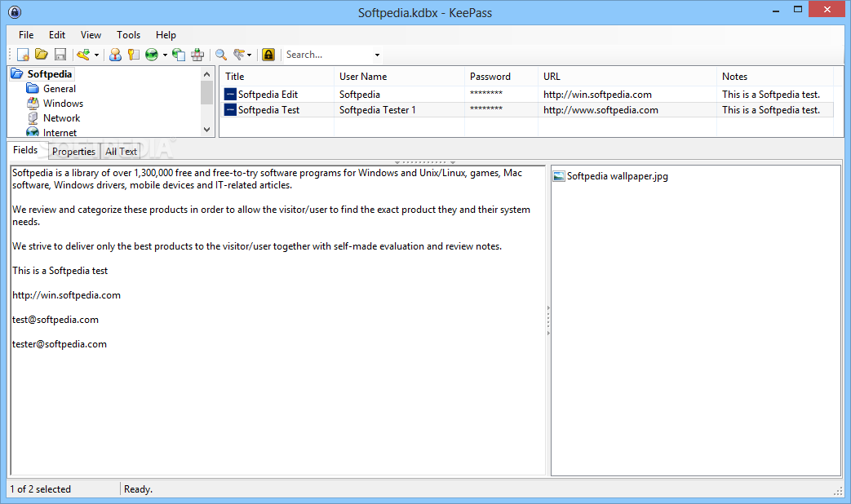Sort entries by URL column header
The image size is (851, 504).
[x=627, y=77]
